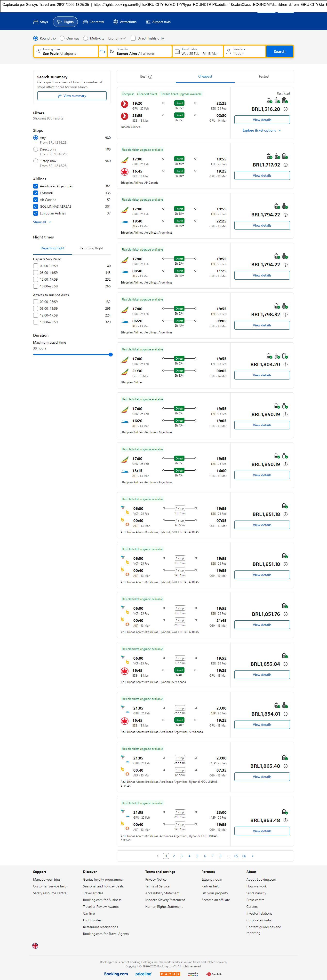Expand Explore ticket options
The height and width of the screenshot is (980, 327).
point(262,130)
